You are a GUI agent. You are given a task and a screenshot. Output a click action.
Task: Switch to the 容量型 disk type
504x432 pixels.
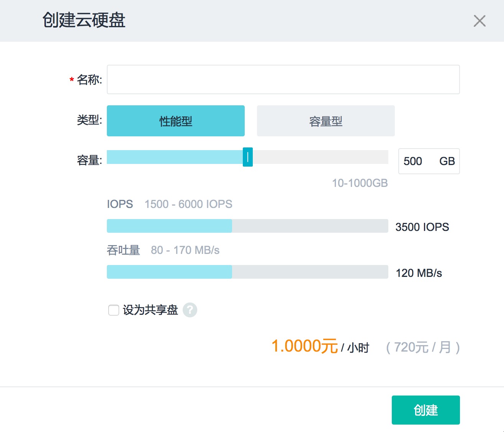coord(326,121)
